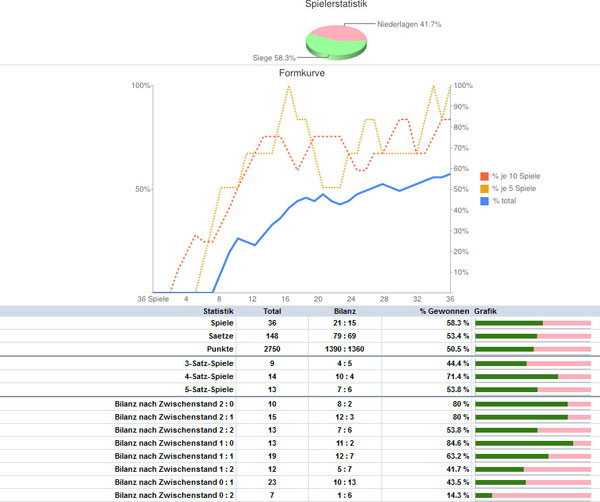
Task: Select 'Bilanz nach Zwischenstand 1 : 1' row label
Action: pyautogui.click(x=174, y=456)
